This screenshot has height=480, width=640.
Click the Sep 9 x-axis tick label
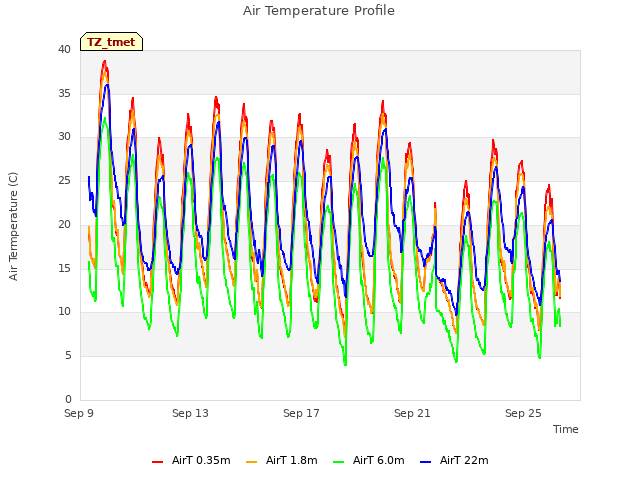[79, 413]
